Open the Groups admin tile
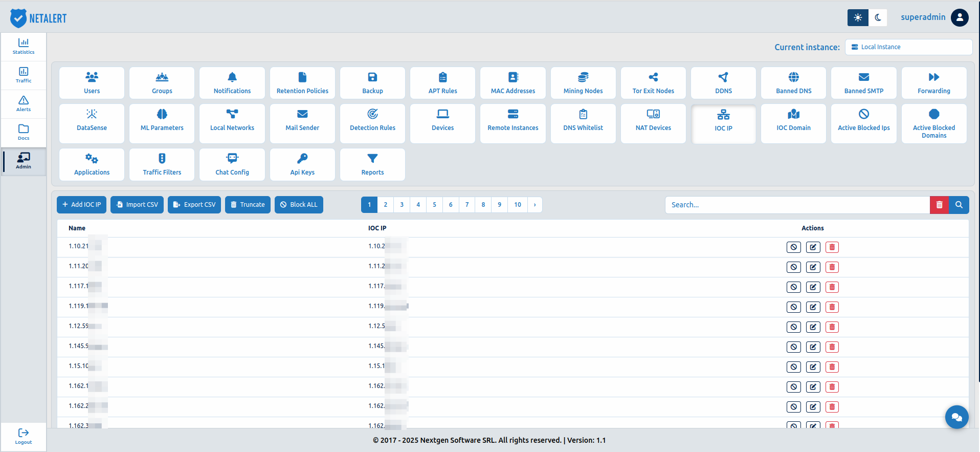 [162, 83]
